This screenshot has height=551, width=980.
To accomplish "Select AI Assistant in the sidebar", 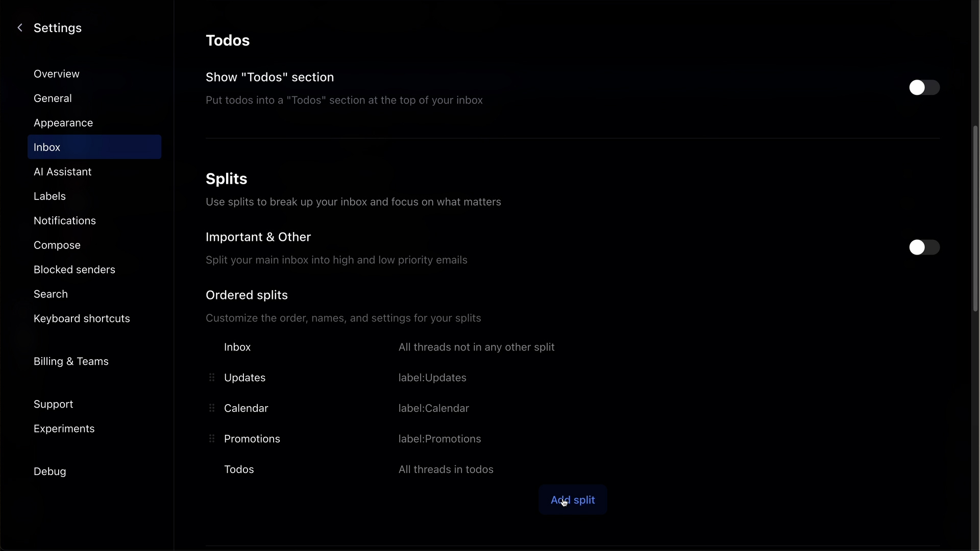I will 63,172.
